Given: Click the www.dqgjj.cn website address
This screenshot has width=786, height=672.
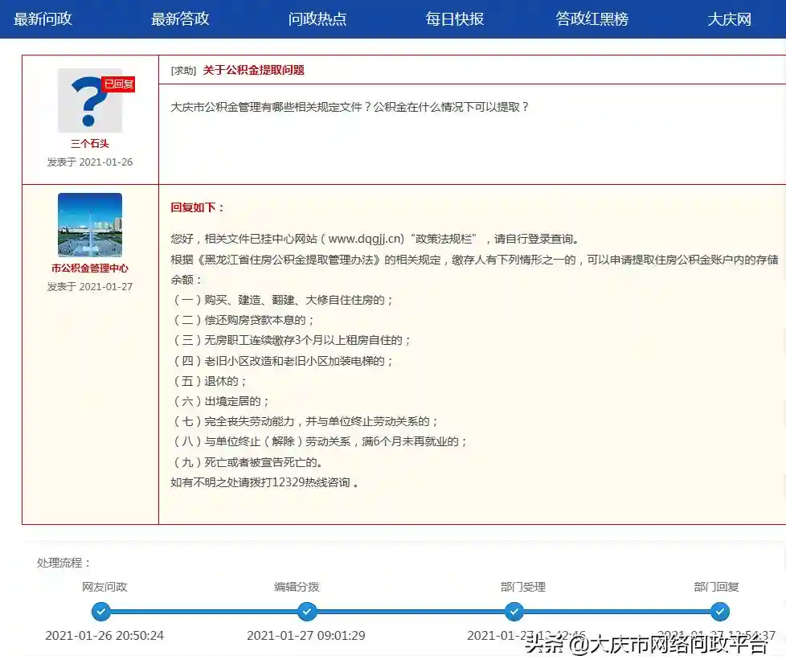Looking at the screenshot, I should point(365,239).
